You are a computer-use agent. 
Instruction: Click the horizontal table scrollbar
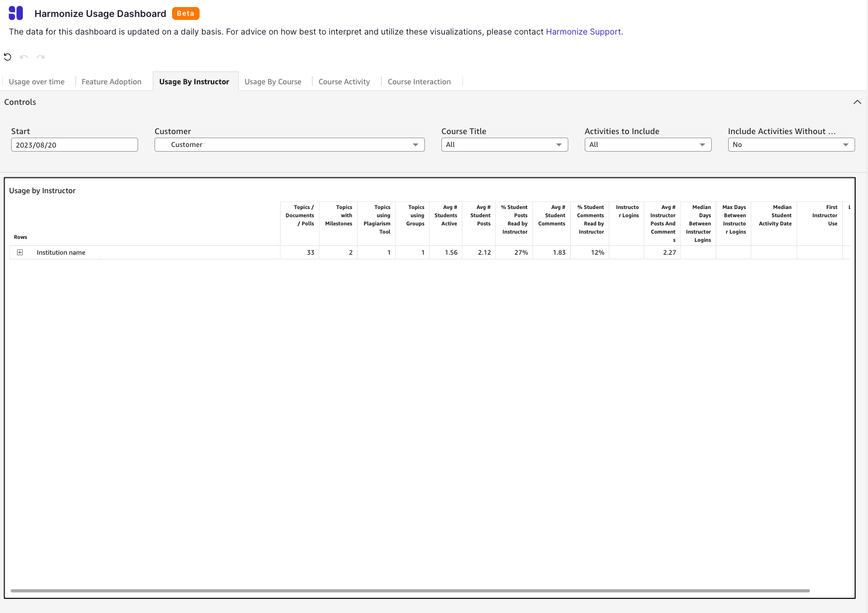[410, 591]
